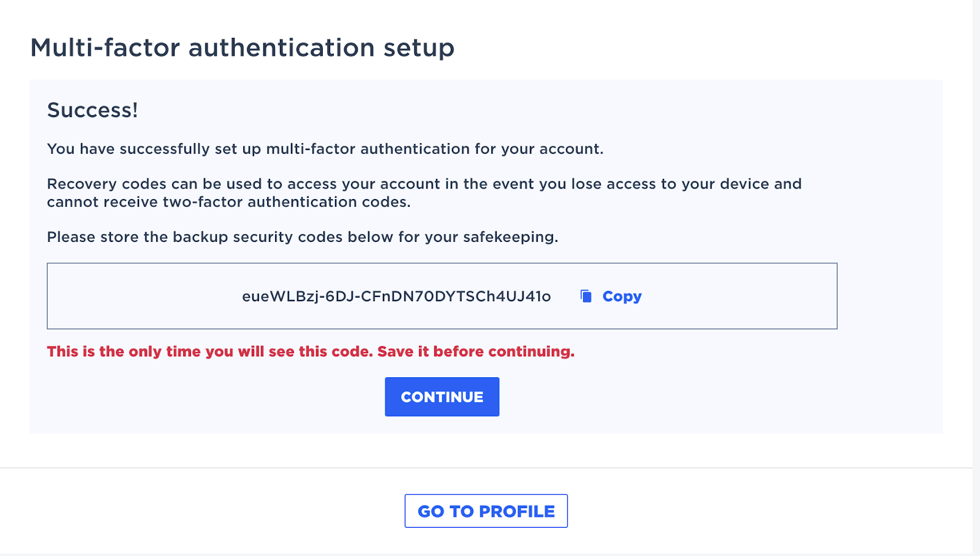Click the Success! heading
This screenshot has height=556, width=980.
click(92, 110)
